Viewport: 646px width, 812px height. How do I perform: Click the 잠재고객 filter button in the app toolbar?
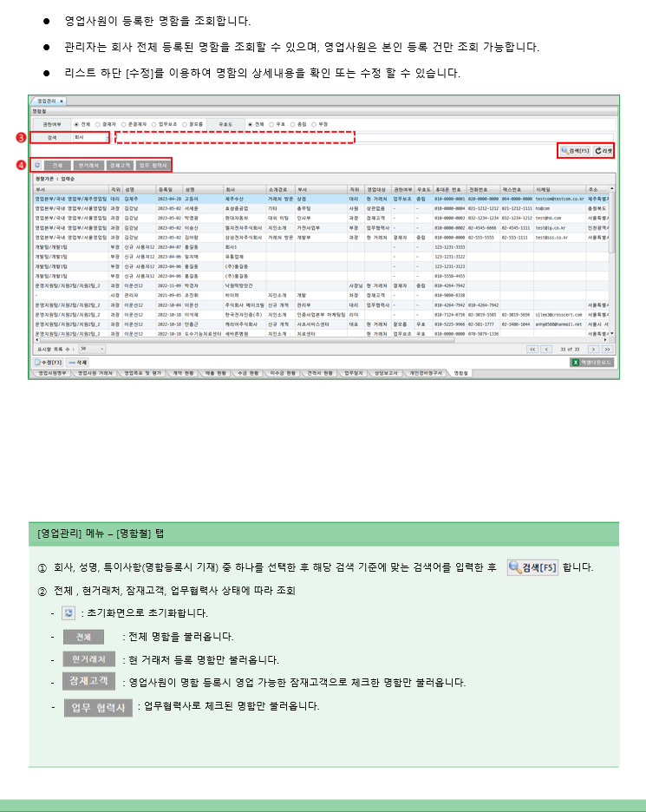coord(120,165)
